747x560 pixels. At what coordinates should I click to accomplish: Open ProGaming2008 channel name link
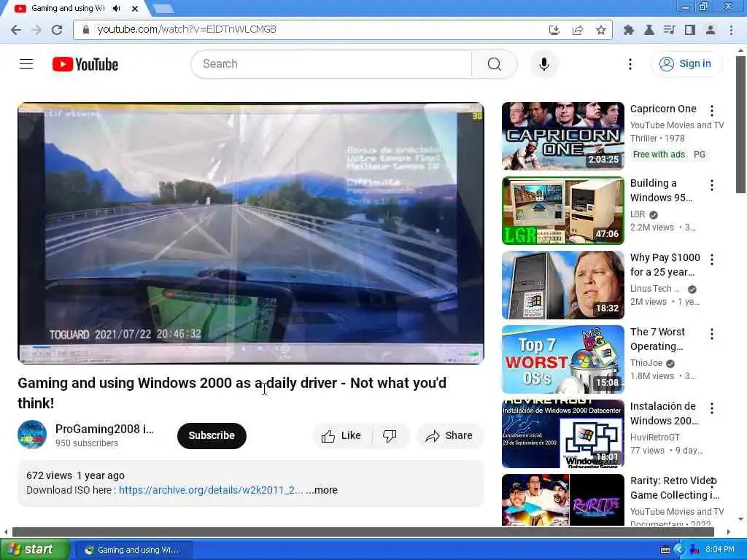(x=104, y=429)
